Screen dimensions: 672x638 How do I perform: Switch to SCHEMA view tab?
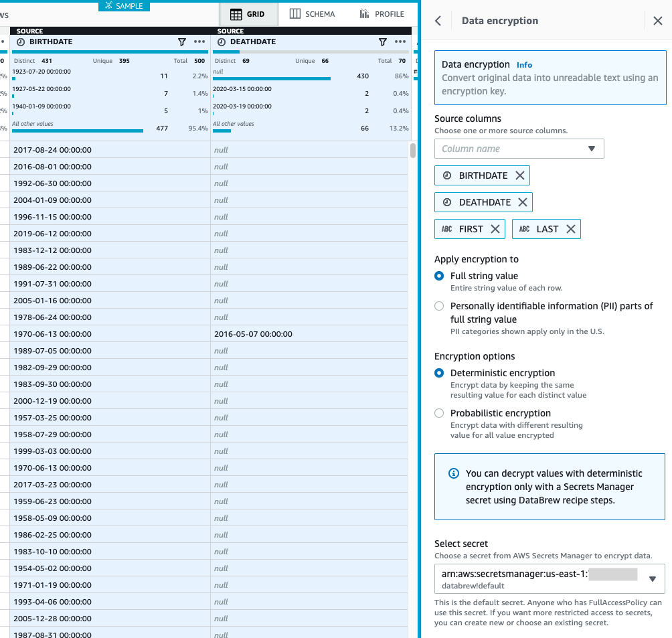click(312, 14)
